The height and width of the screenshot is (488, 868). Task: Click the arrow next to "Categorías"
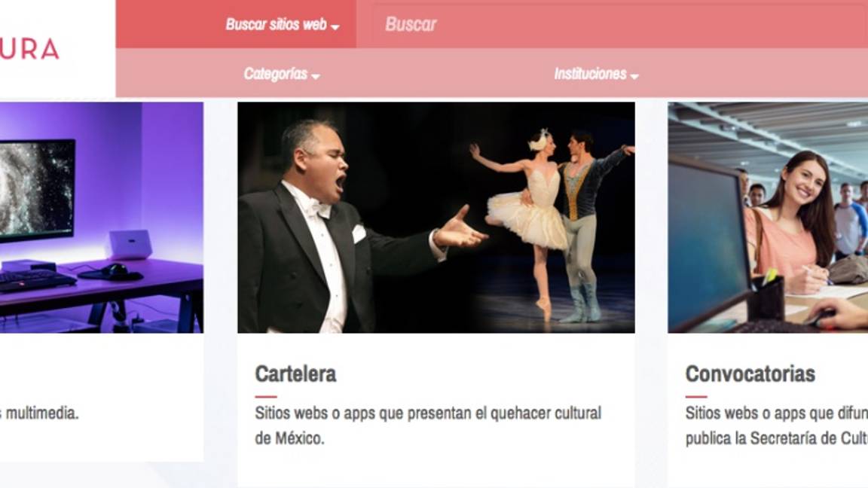point(315,77)
